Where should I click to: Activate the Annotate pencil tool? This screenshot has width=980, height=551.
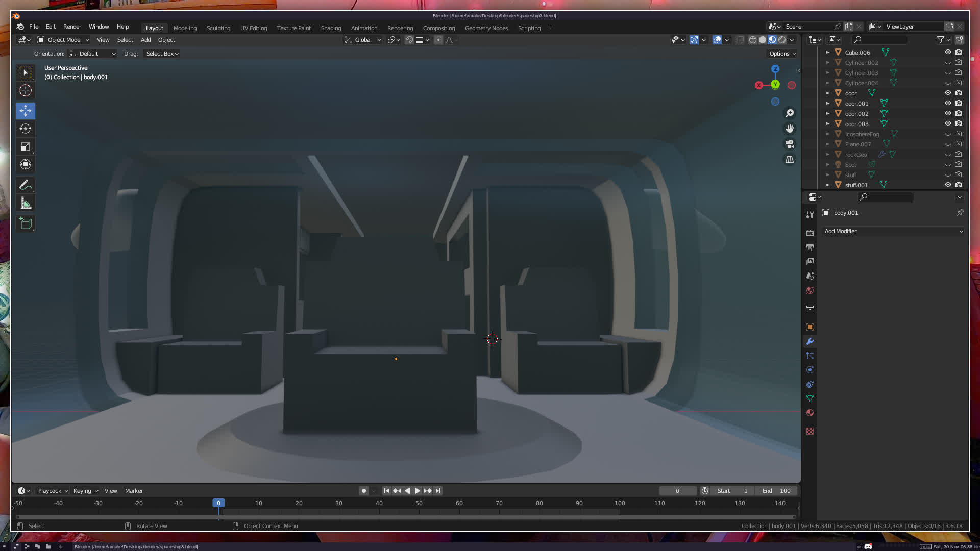(26, 185)
